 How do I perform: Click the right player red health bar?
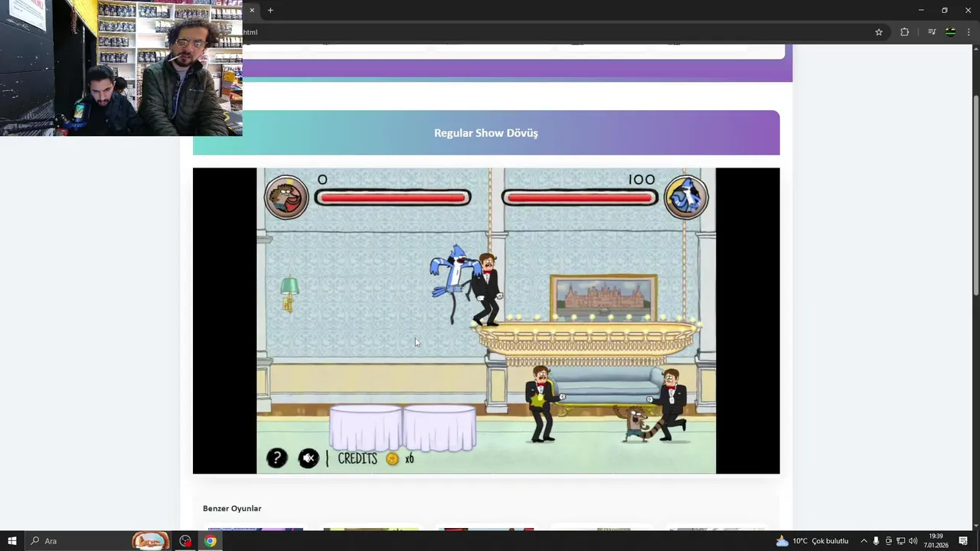point(580,197)
